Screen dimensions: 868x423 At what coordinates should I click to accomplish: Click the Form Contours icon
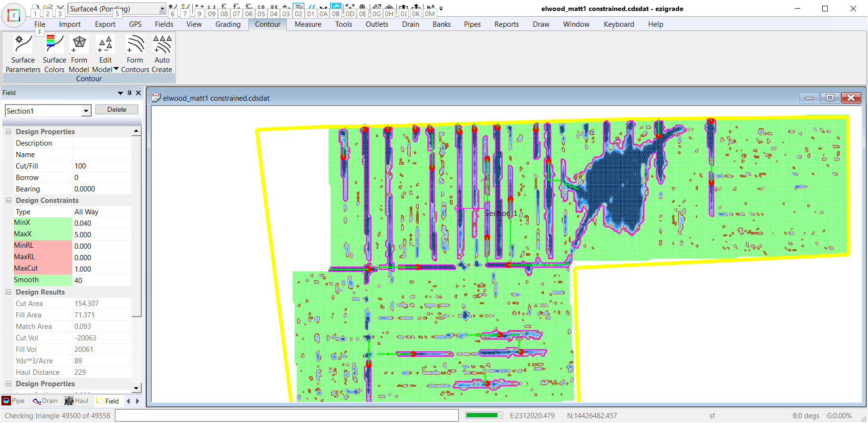(x=135, y=53)
